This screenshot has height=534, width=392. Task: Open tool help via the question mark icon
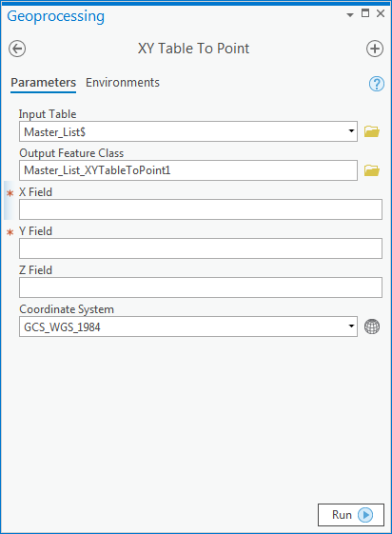tap(377, 84)
